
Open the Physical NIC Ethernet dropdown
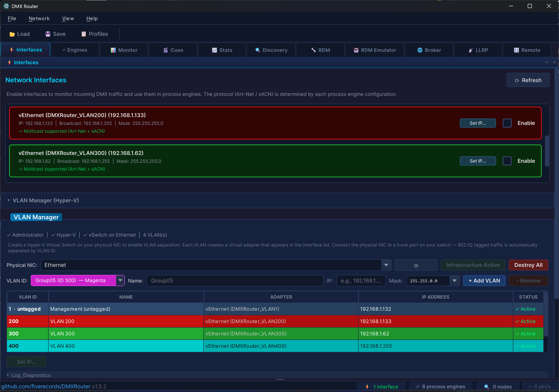386,265
